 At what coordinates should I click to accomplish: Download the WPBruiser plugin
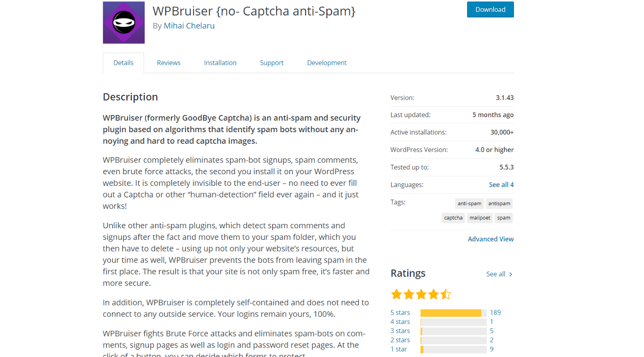(490, 9)
